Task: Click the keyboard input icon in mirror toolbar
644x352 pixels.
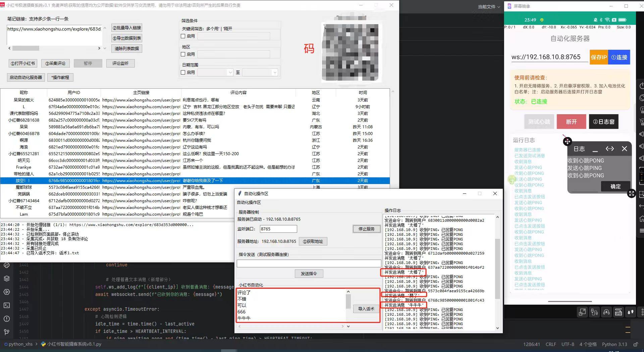Action: point(619,312)
